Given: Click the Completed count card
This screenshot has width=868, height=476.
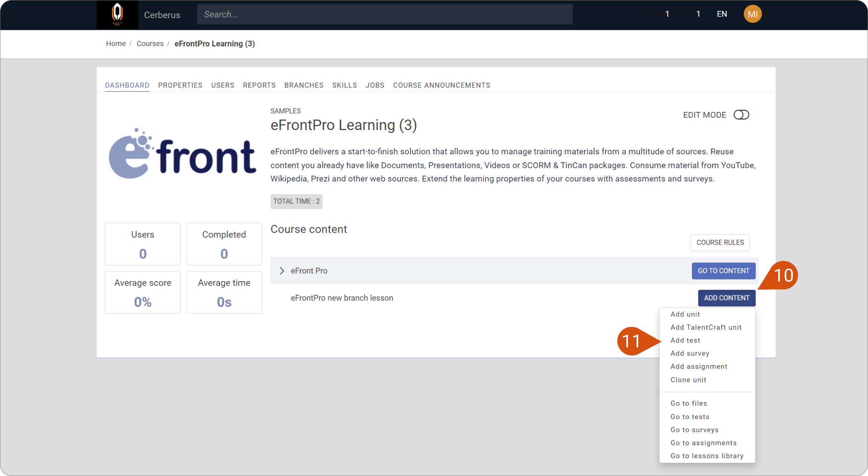Looking at the screenshot, I should pyautogui.click(x=224, y=244).
